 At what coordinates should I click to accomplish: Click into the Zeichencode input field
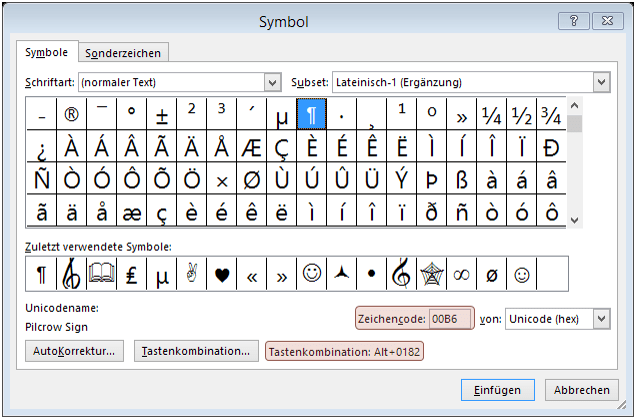pos(445,318)
